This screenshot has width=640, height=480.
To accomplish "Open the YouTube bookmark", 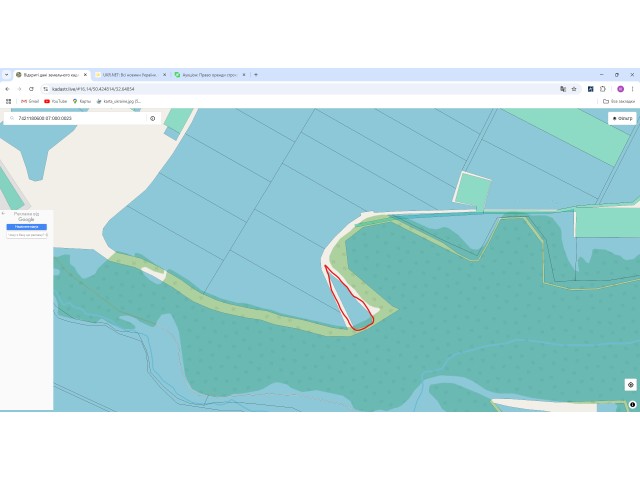I will coord(56,101).
